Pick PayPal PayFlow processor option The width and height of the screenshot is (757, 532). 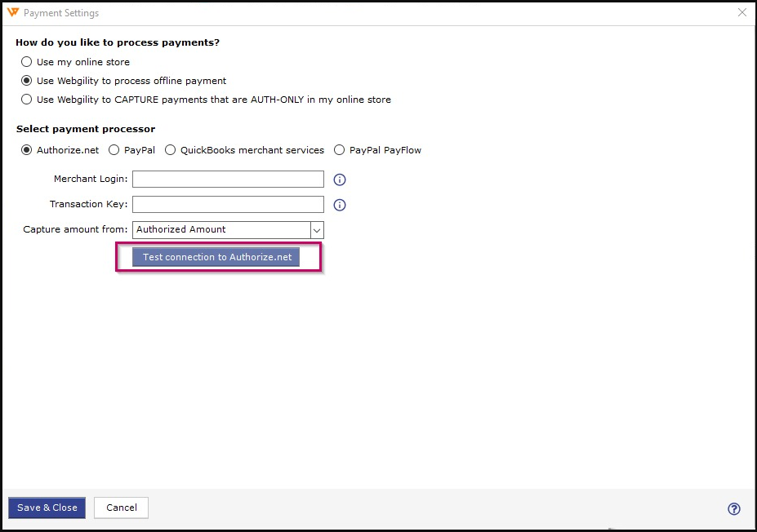[340, 150]
